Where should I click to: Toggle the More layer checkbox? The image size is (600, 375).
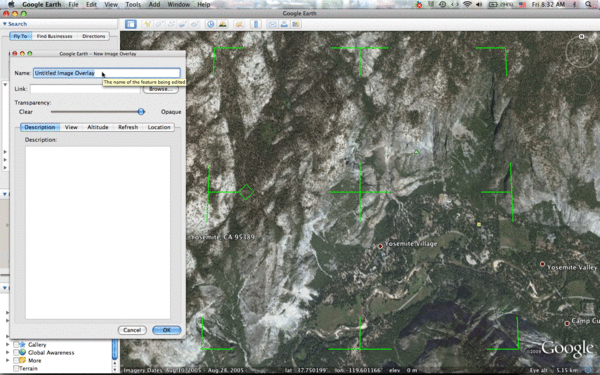(x=16, y=360)
